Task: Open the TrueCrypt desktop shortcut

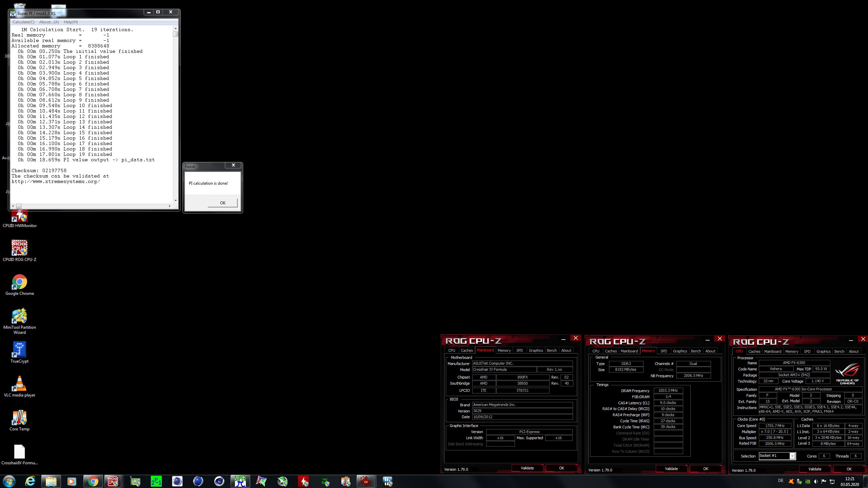Action: tap(20, 352)
